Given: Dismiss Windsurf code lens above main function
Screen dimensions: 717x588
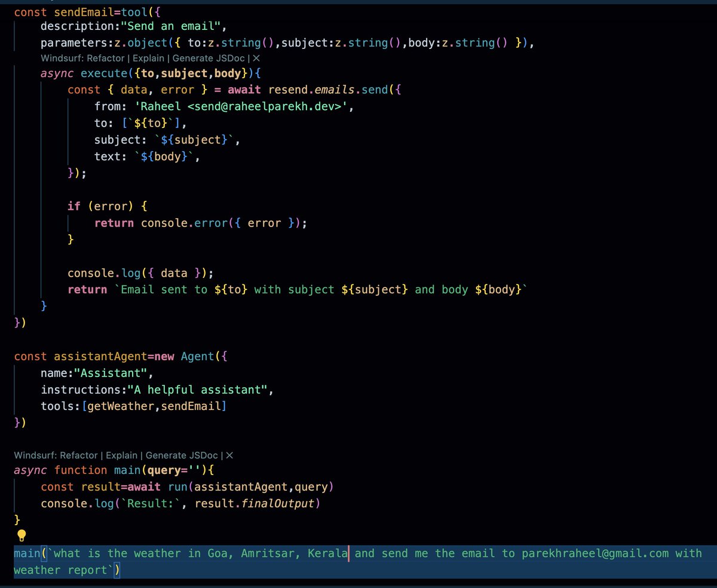Looking at the screenshot, I should (x=229, y=455).
